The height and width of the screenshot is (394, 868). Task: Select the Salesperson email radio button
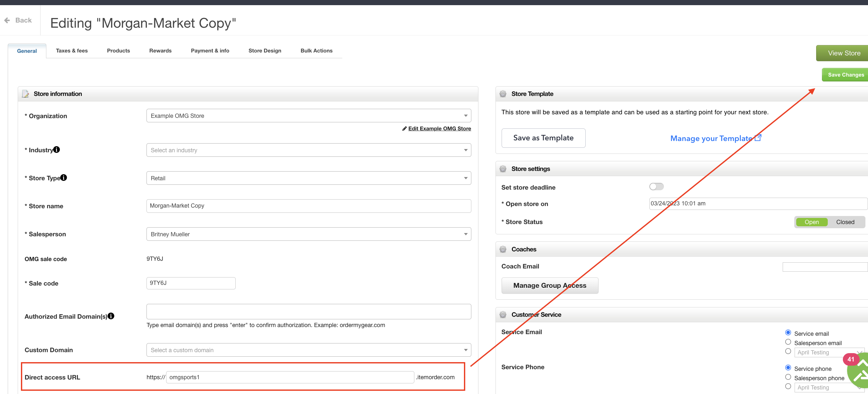(x=788, y=342)
